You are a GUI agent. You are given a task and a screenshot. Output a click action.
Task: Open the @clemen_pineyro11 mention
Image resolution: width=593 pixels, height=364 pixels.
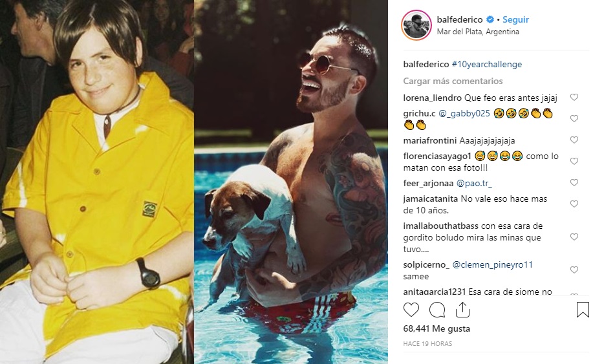[x=492, y=264]
